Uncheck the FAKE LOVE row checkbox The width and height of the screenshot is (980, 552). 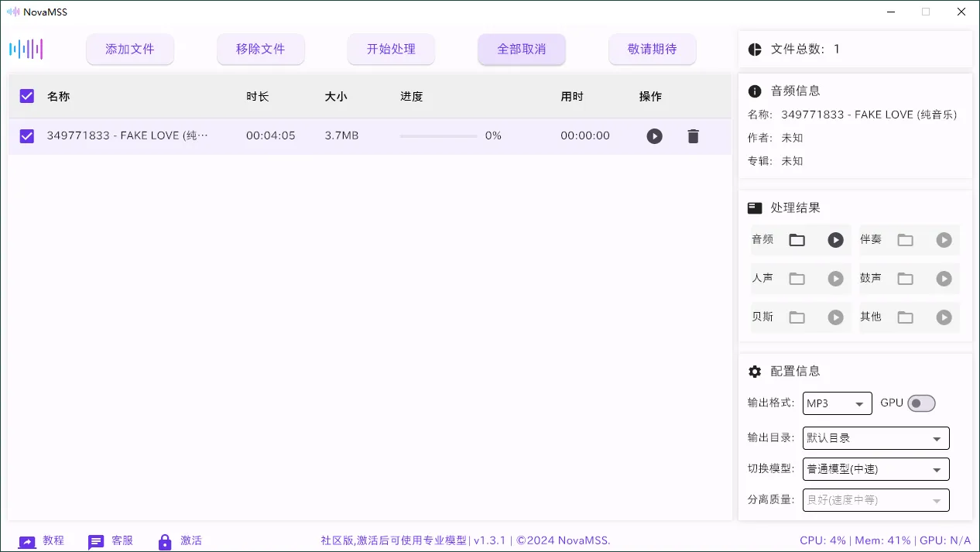pos(26,135)
